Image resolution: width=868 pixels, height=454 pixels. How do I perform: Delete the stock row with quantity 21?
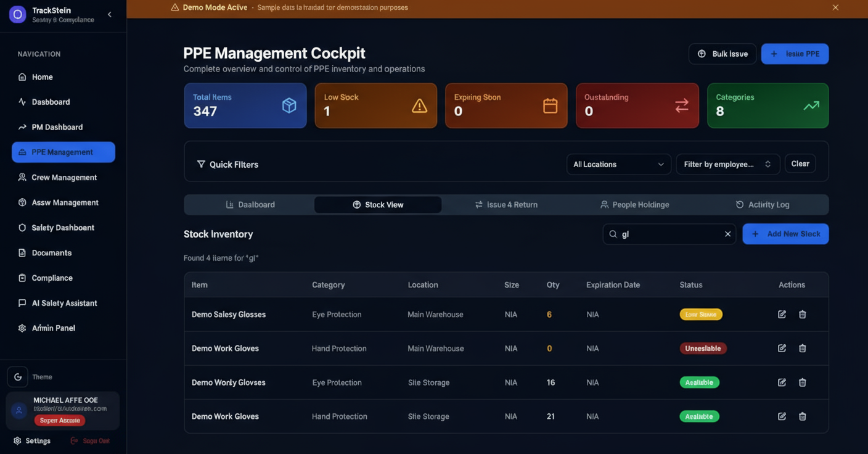click(x=802, y=416)
